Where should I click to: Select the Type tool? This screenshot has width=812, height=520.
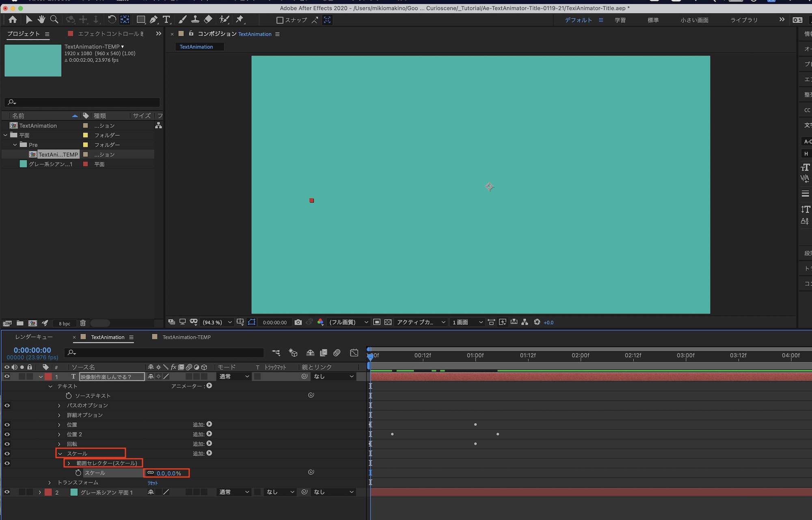(166, 19)
